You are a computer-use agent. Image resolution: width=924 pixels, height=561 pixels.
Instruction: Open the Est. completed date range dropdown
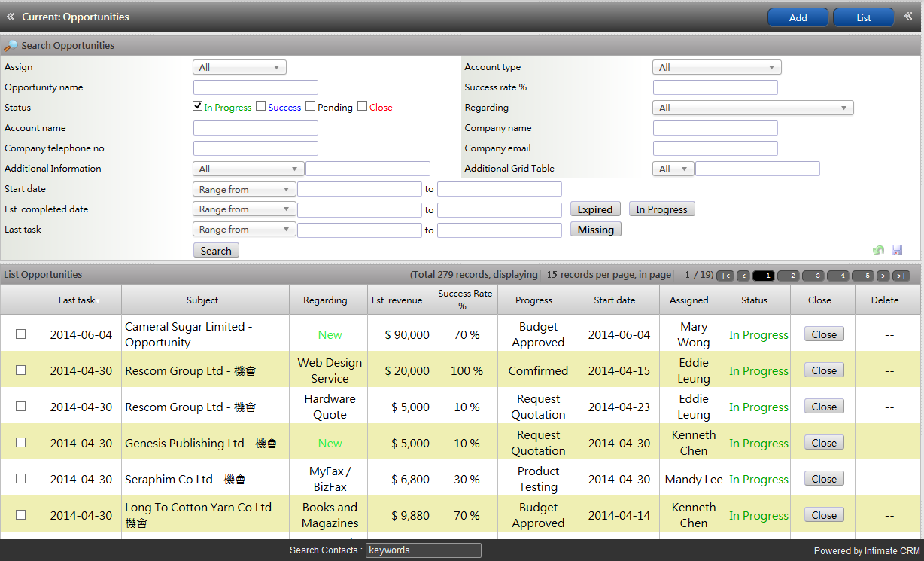pos(244,209)
